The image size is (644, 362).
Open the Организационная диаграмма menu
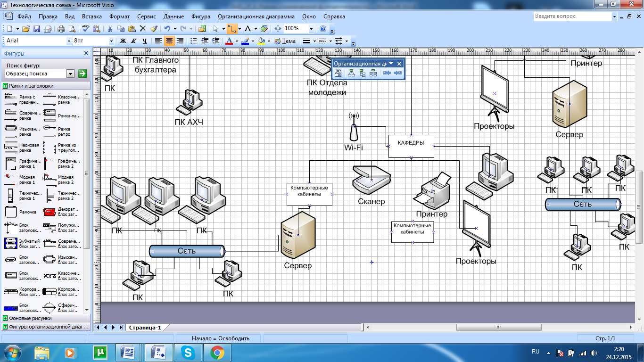[256, 16]
